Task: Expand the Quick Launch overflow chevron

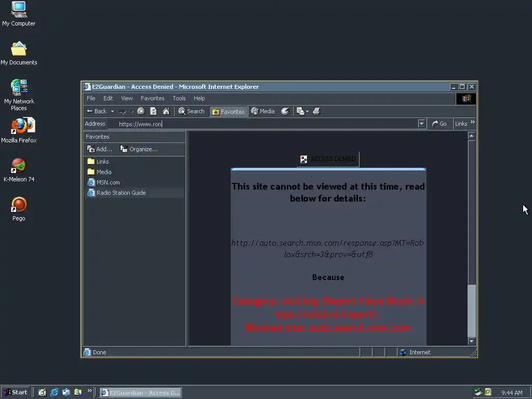Action: (x=89, y=391)
